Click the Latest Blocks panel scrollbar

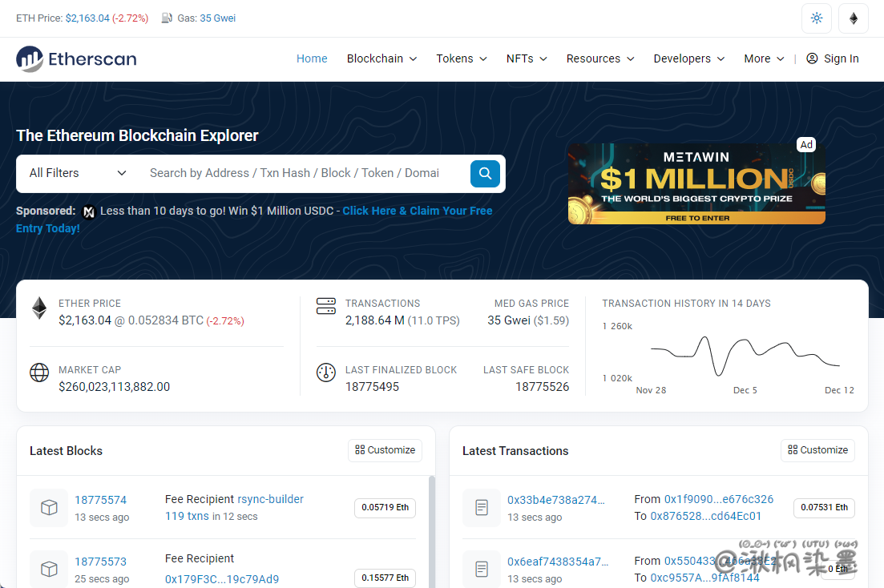432,529
